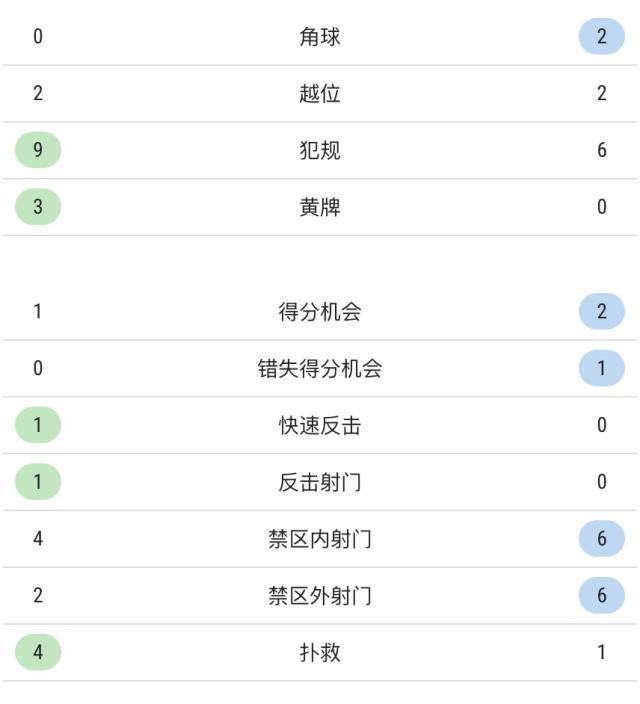
Task: Select the 越位 row label
Action: pos(320,94)
